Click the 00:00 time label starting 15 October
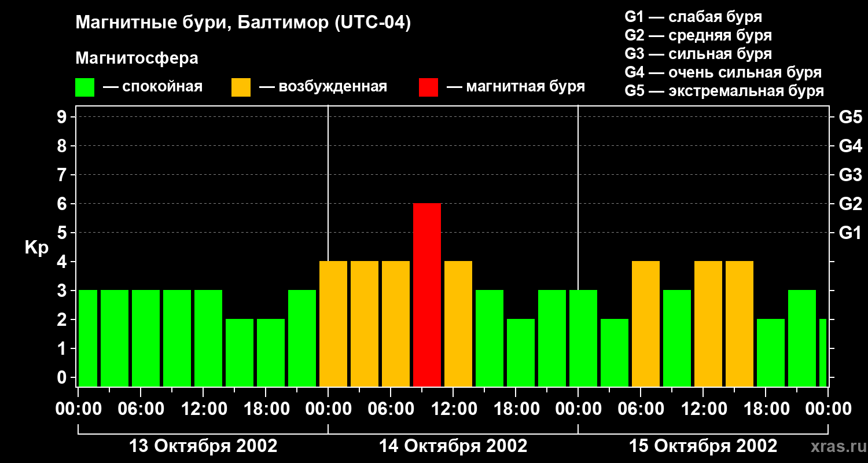Viewport: 868px width, 463px height. pyautogui.click(x=578, y=409)
